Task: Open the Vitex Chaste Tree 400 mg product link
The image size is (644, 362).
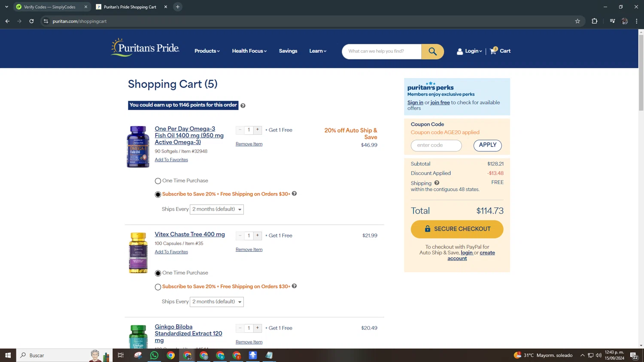Action: [x=190, y=235]
